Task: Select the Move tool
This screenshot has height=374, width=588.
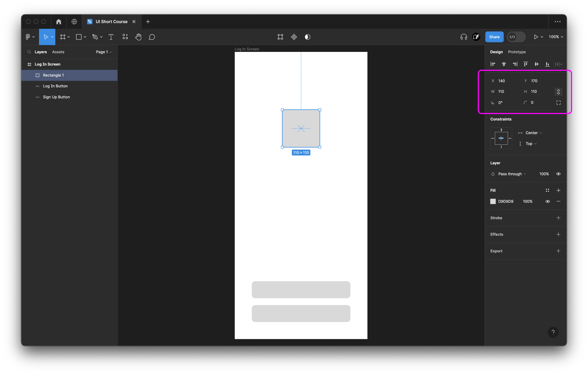Action: coord(45,37)
